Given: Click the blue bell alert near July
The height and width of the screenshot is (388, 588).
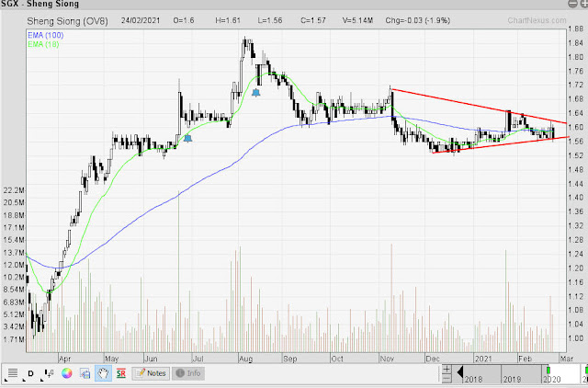Looking at the screenshot, I should tap(187, 139).
